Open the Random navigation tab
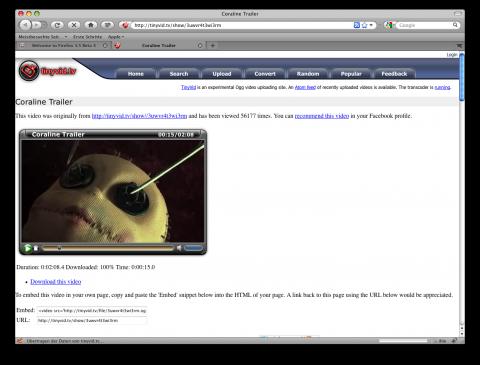The width and height of the screenshot is (480, 365). click(x=308, y=74)
